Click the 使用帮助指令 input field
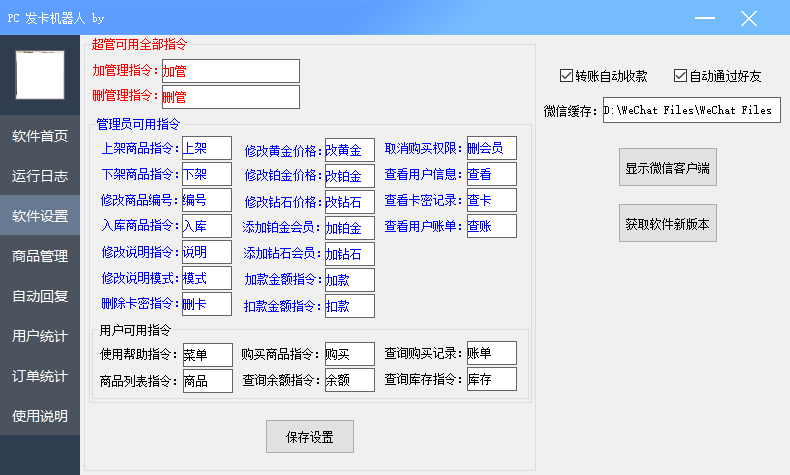The width and height of the screenshot is (790, 475). (208, 355)
